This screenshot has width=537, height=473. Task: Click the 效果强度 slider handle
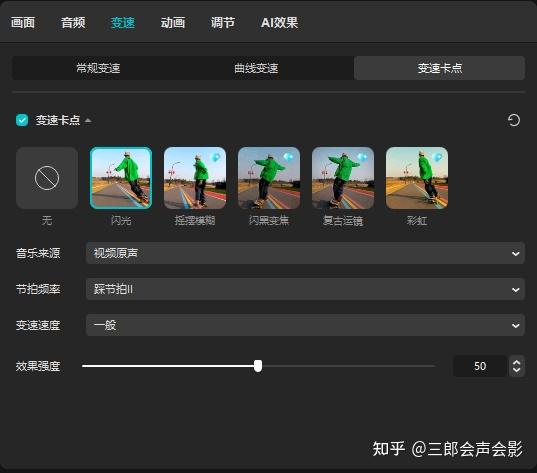pos(258,366)
